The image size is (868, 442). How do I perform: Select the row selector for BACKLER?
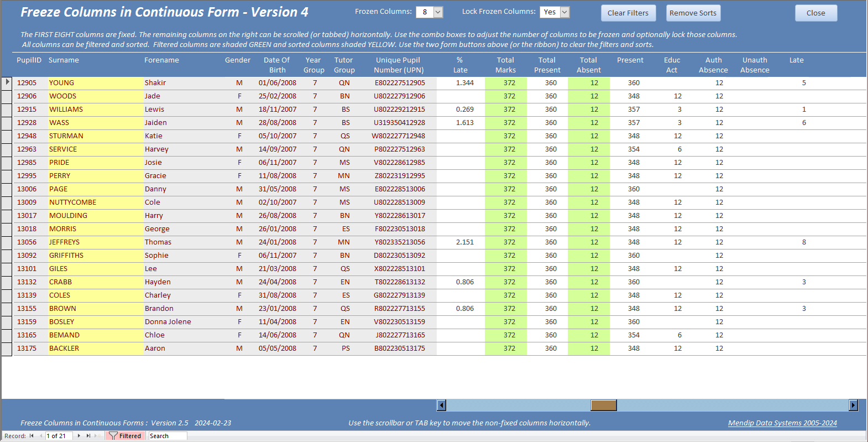tap(7, 349)
